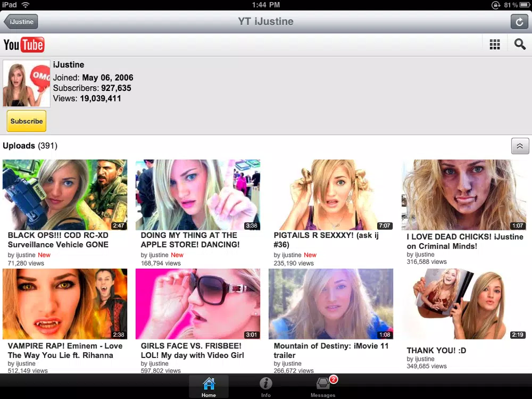The image size is (532, 399).
Task: Open the iJustine channel avatar
Action: [27, 84]
